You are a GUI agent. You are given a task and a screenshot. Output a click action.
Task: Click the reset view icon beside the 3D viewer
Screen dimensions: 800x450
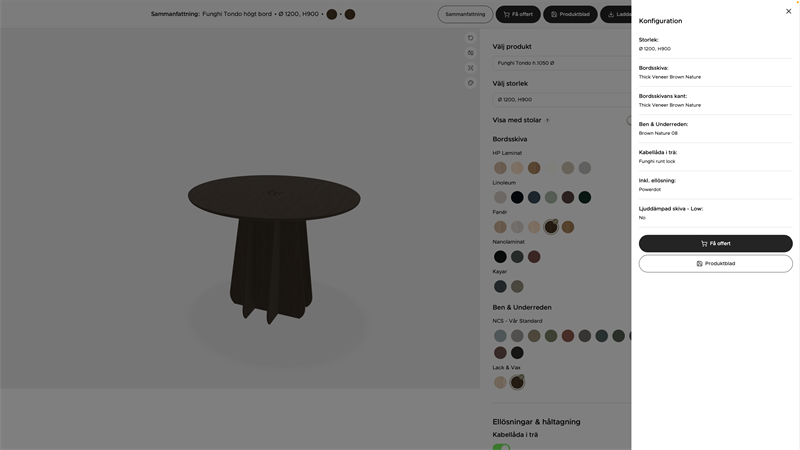(x=471, y=38)
